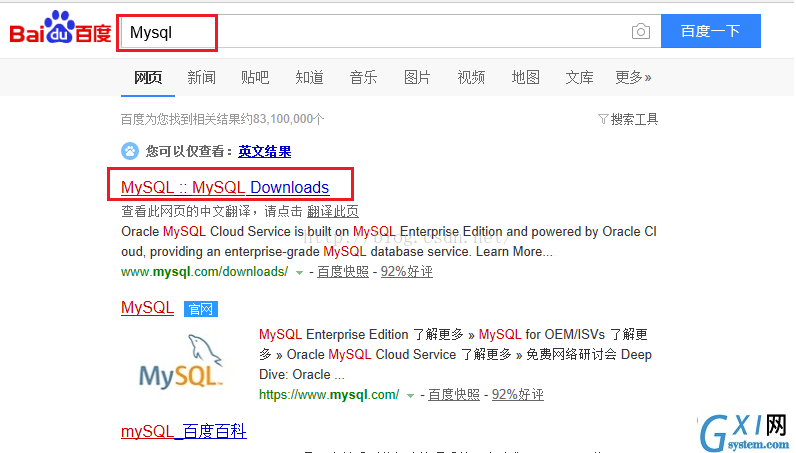Click the https://www.mysql.com/ URL text
This screenshot has height=453, width=796.
[329, 395]
